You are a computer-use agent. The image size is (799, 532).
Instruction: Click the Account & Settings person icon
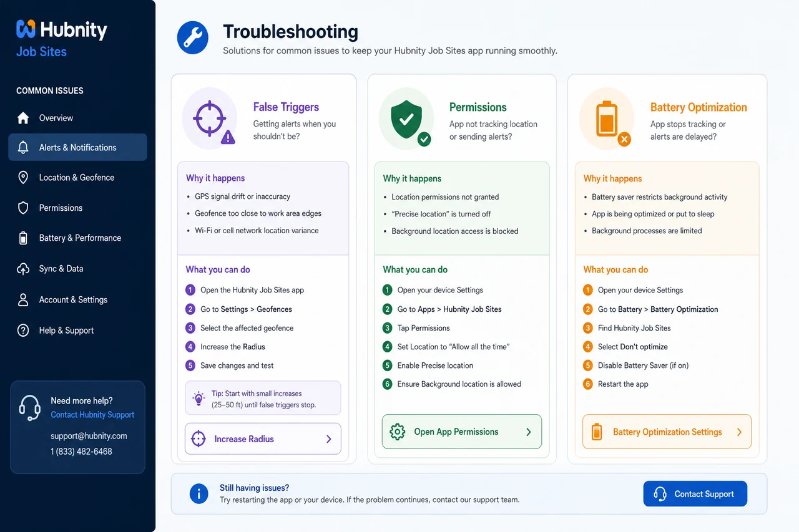tap(23, 300)
